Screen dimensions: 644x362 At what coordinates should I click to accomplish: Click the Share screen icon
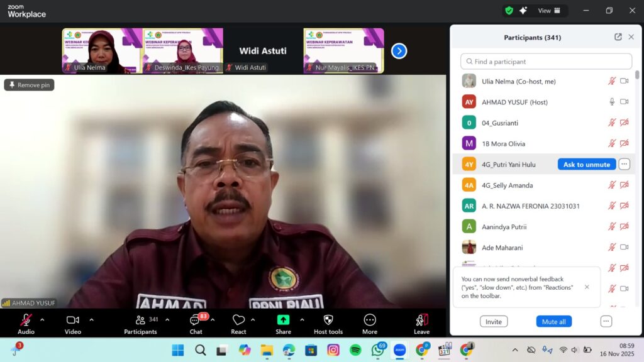coord(283,320)
